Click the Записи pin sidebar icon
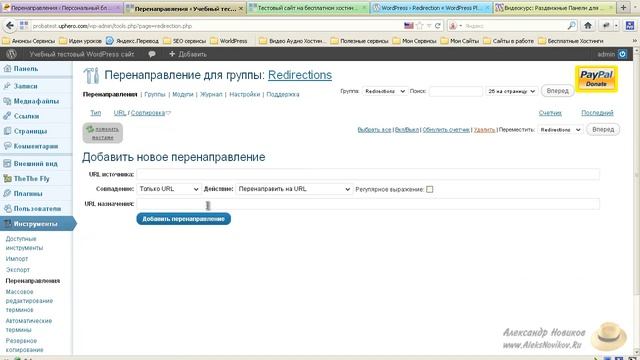Viewport: 640px width, 360px height. pos(7,86)
